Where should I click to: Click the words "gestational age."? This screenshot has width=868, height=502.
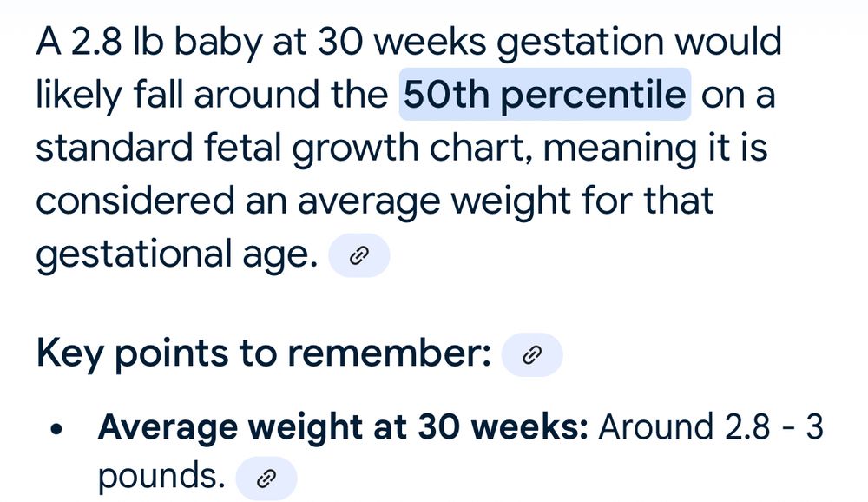176,254
